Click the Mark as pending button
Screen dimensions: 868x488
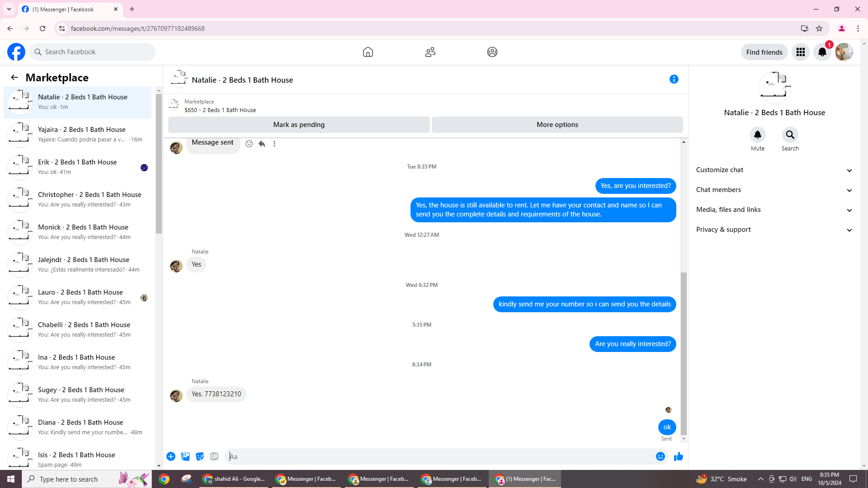(299, 125)
